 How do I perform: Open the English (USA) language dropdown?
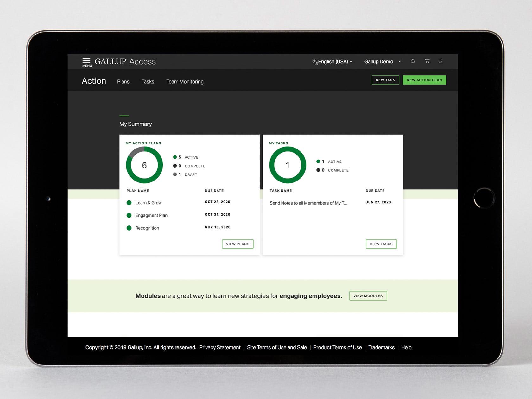coord(332,62)
